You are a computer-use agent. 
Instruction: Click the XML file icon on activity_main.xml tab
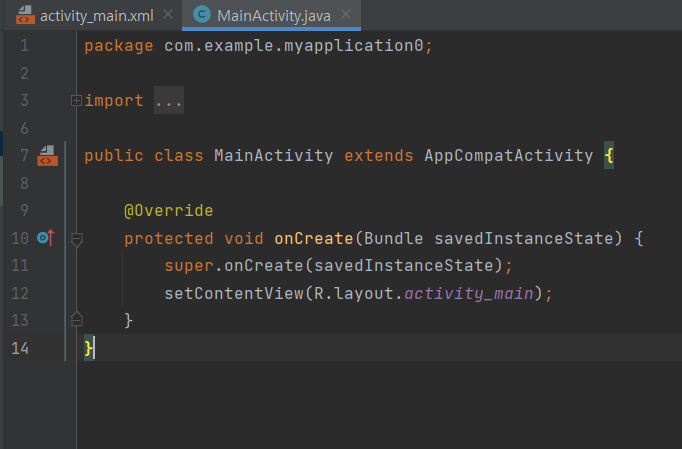point(25,15)
